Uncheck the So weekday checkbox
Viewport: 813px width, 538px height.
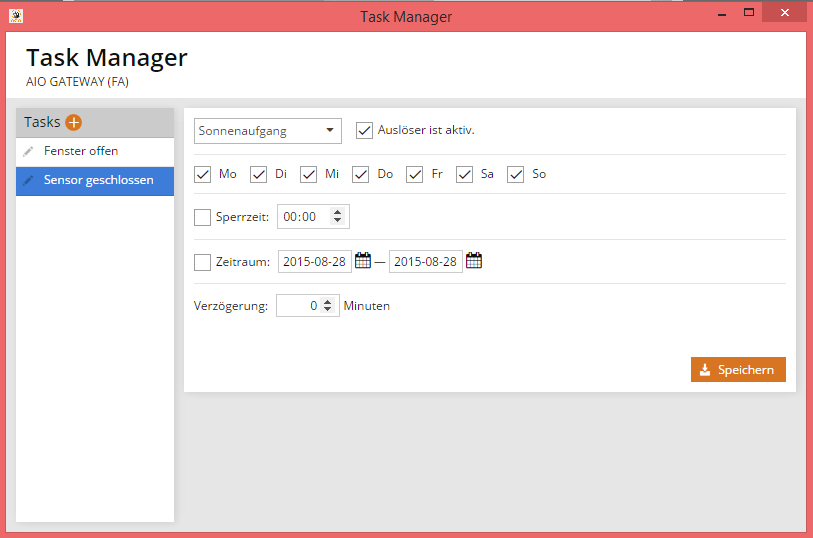click(x=516, y=174)
